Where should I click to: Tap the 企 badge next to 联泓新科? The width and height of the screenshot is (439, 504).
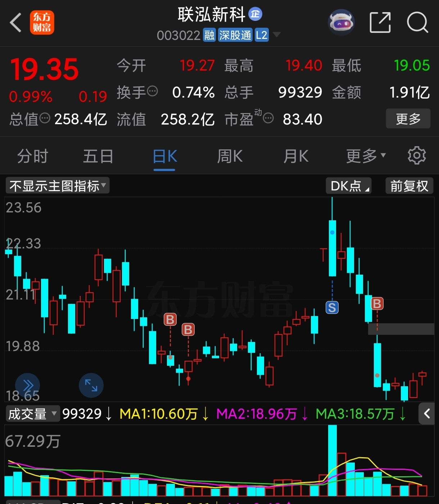pyautogui.click(x=255, y=14)
